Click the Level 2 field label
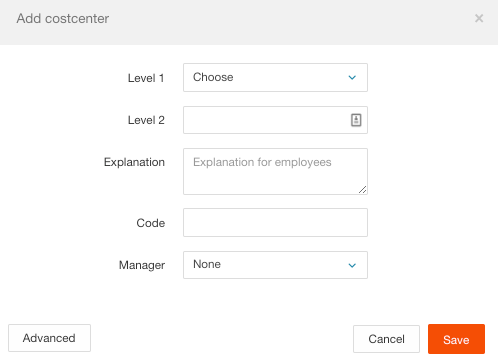The height and width of the screenshot is (362, 498). click(x=146, y=120)
